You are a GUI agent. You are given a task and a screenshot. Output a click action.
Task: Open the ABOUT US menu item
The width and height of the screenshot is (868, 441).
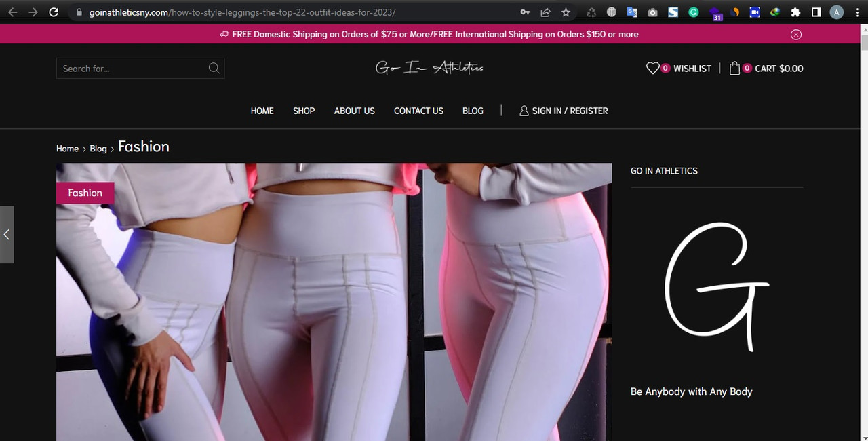pos(354,111)
